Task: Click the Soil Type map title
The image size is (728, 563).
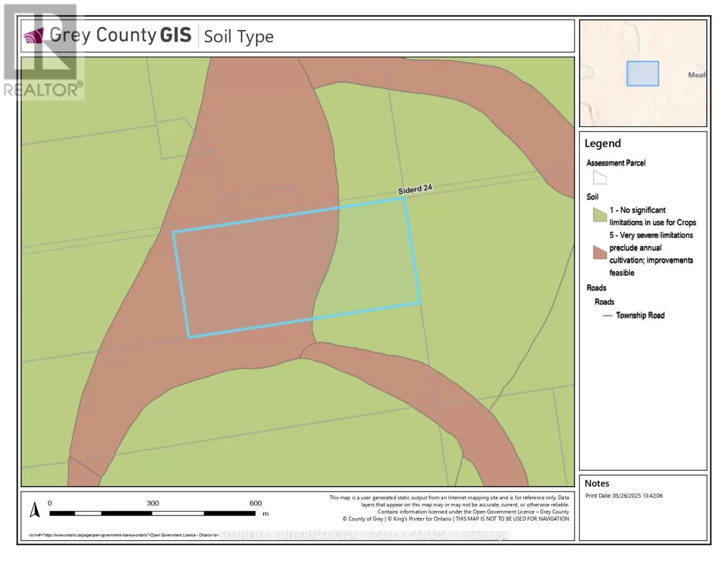Action: pos(239,37)
